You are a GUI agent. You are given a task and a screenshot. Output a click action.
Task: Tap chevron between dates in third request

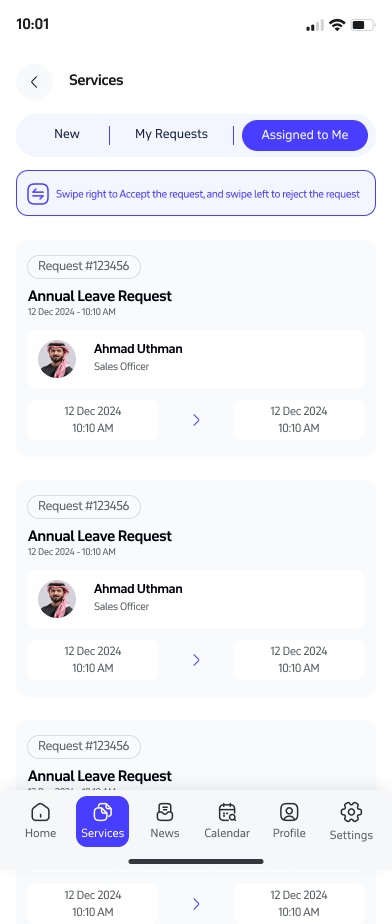(196, 903)
